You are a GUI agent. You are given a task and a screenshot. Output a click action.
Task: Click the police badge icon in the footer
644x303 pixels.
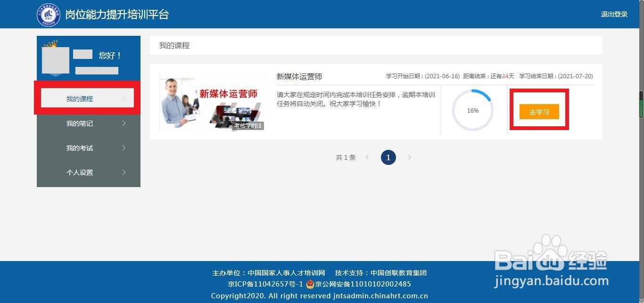coord(309,284)
